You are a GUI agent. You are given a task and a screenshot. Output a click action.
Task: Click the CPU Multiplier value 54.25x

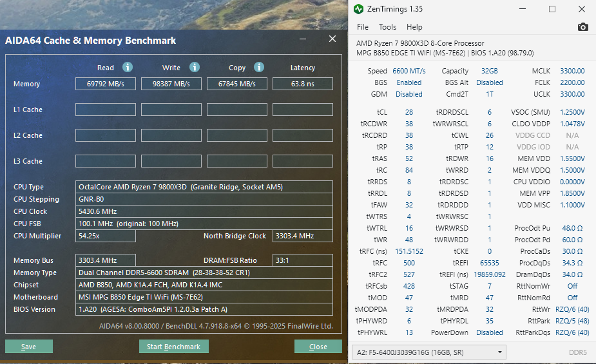(106, 236)
